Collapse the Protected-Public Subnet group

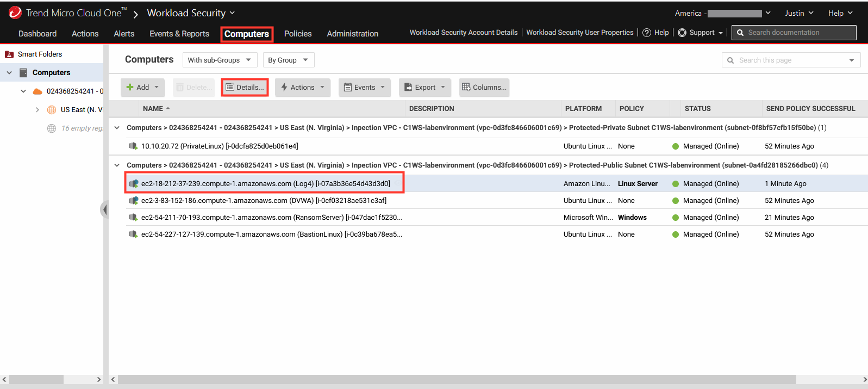[117, 165]
